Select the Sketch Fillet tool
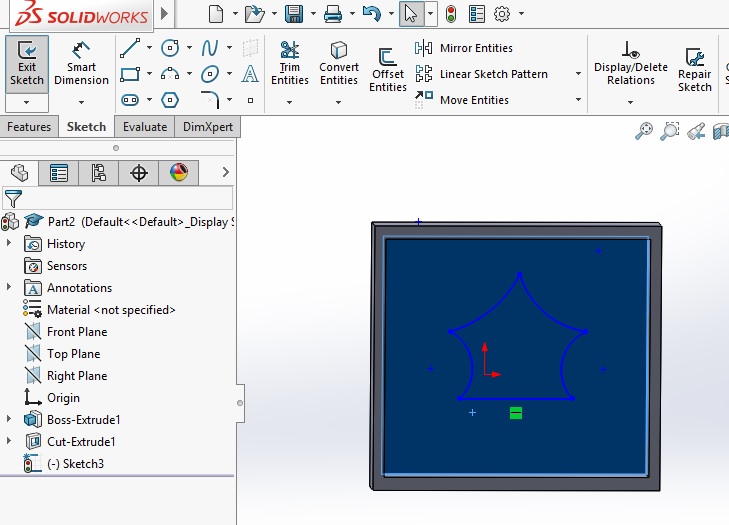Image resolution: width=729 pixels, height=525 pixels. (210, 100)
